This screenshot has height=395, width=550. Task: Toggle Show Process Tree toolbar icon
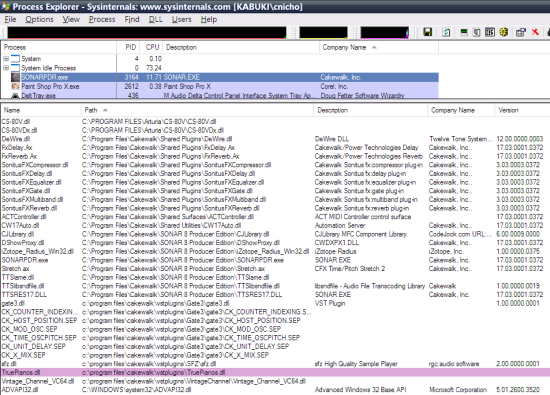click(x=476, y=32)
